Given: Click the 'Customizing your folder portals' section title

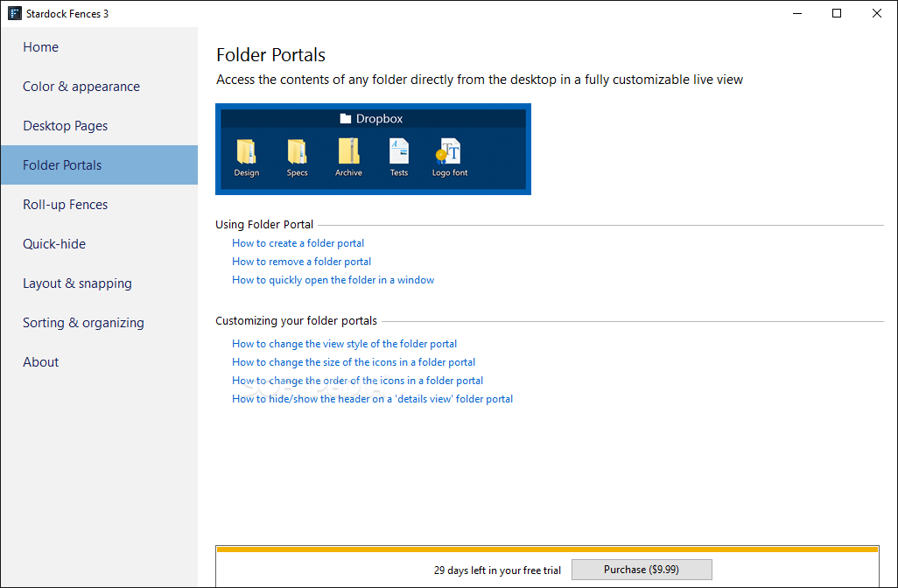Looking at the screenshot, I should [x=296, y=320].
